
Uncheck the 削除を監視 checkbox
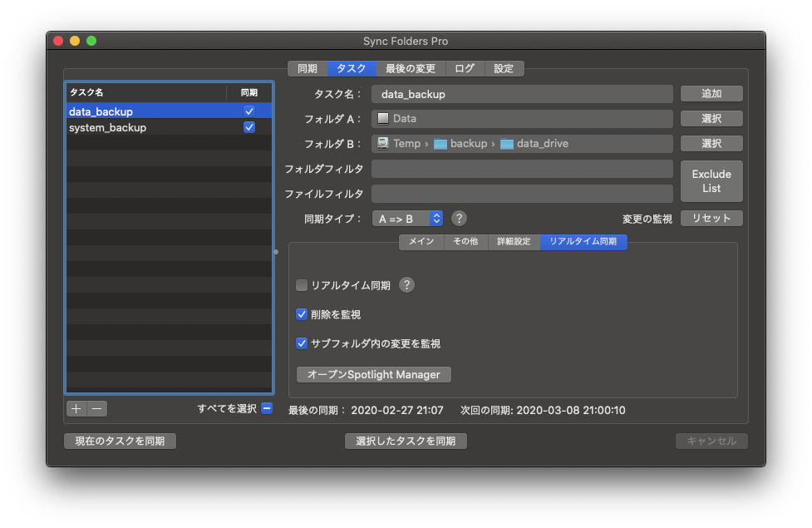coord(302,314)
